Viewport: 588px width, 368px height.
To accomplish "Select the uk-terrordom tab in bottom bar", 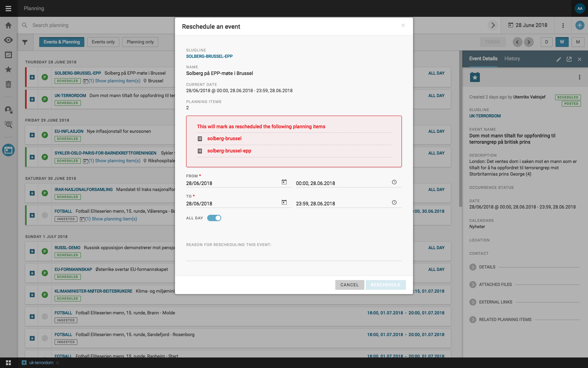I will point(41,363).
